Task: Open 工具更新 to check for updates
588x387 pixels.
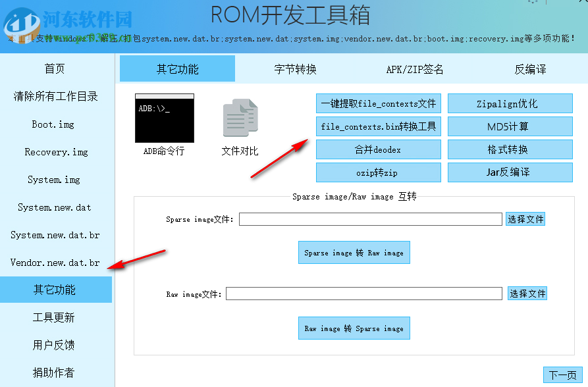Action: (56, 317)
